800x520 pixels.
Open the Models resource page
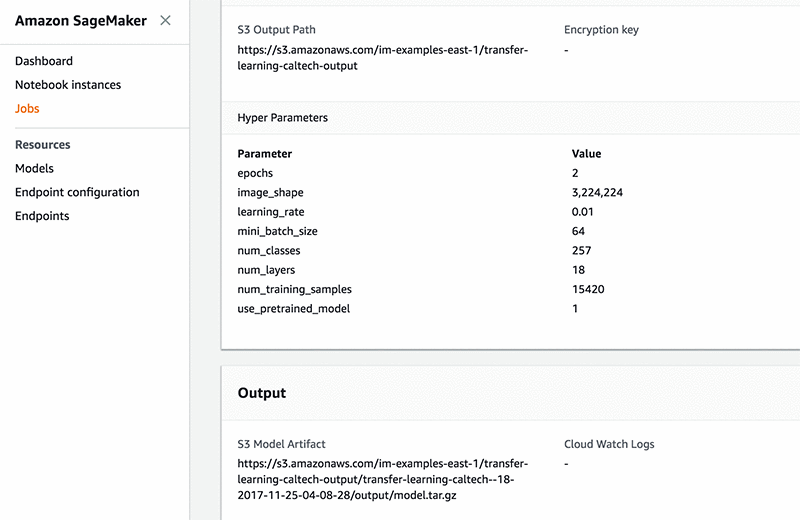pyautogui.click(x=34, y=169)
